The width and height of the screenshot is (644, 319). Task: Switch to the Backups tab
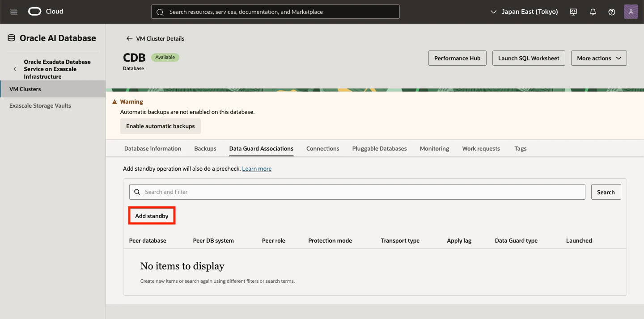205,148
